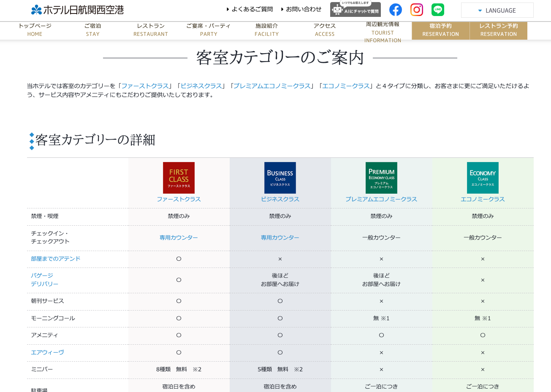Click the 宿泊予約 RESERVATION button
The height and width of the screenshot is (392, 551).
(x=440, y=30)
